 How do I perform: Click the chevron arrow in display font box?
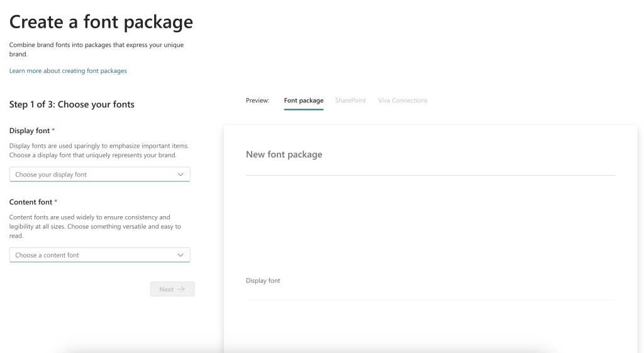pyautogui.click(x=180, y=175)
